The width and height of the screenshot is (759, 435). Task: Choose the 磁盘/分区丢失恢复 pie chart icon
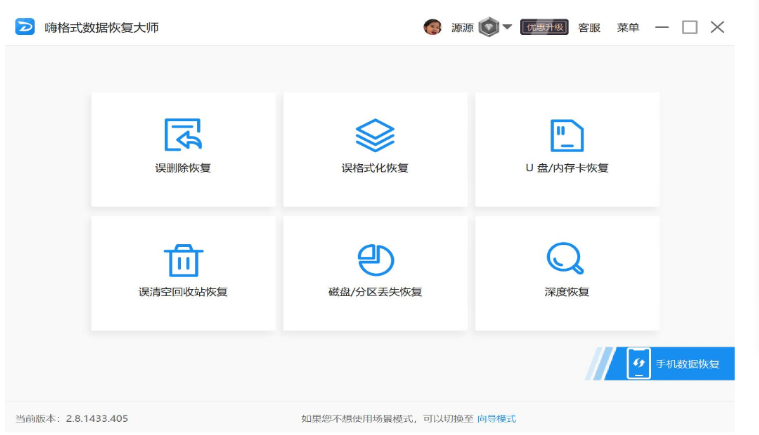click(x=375, y=259)
